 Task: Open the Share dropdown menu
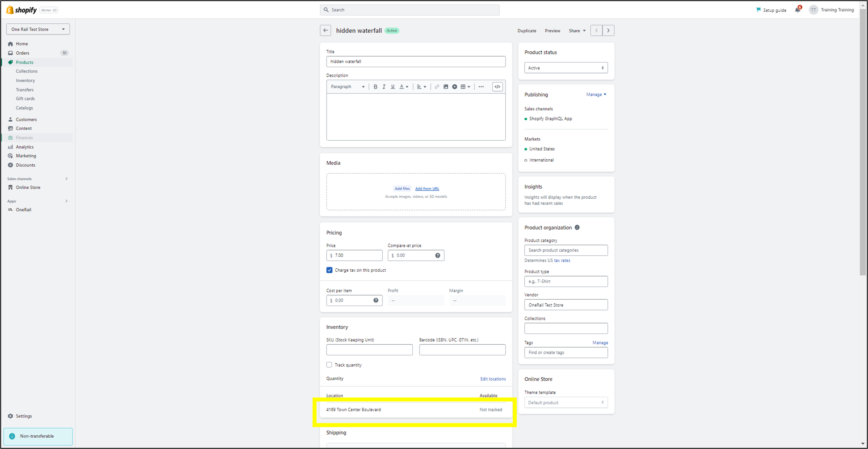(x=577, y=31)
